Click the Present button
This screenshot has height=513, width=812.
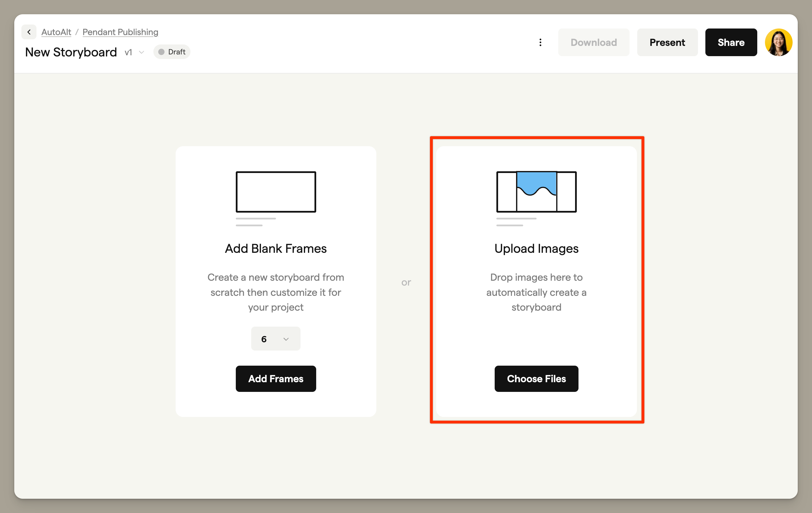[x=667, y=42]
